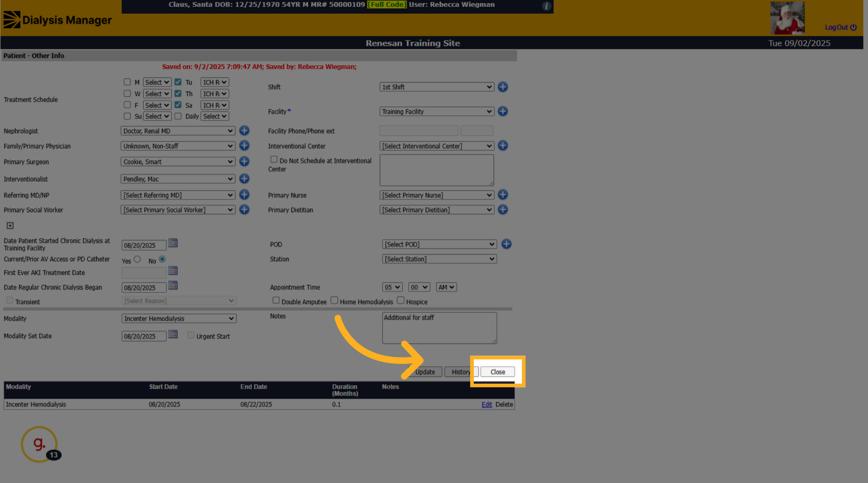Click the Facility Phone input field

click(x=419, y=131)
